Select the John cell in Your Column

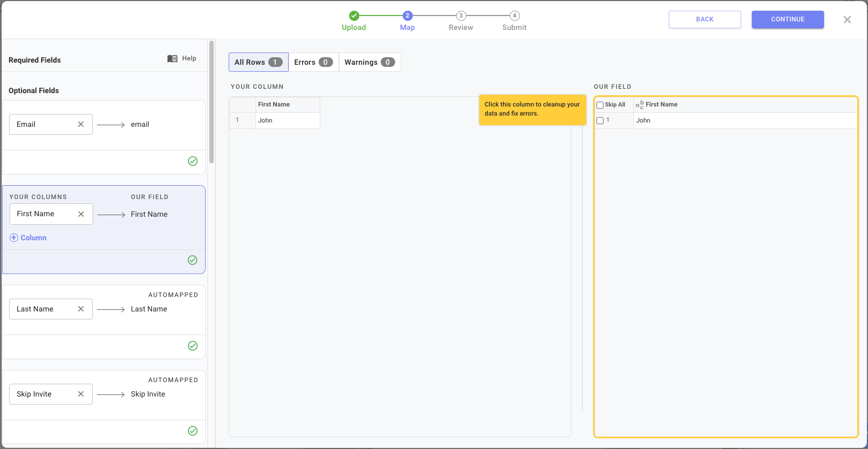point(288,120)
